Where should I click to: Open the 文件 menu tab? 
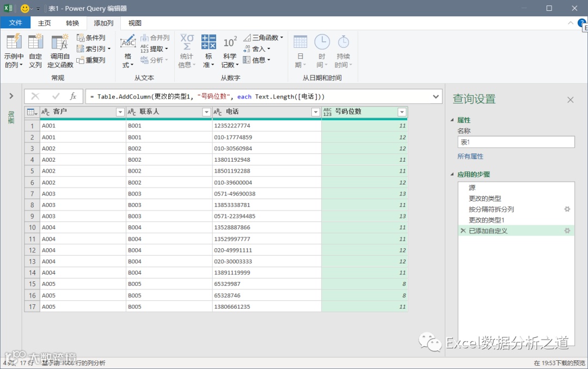coord(15,23)
